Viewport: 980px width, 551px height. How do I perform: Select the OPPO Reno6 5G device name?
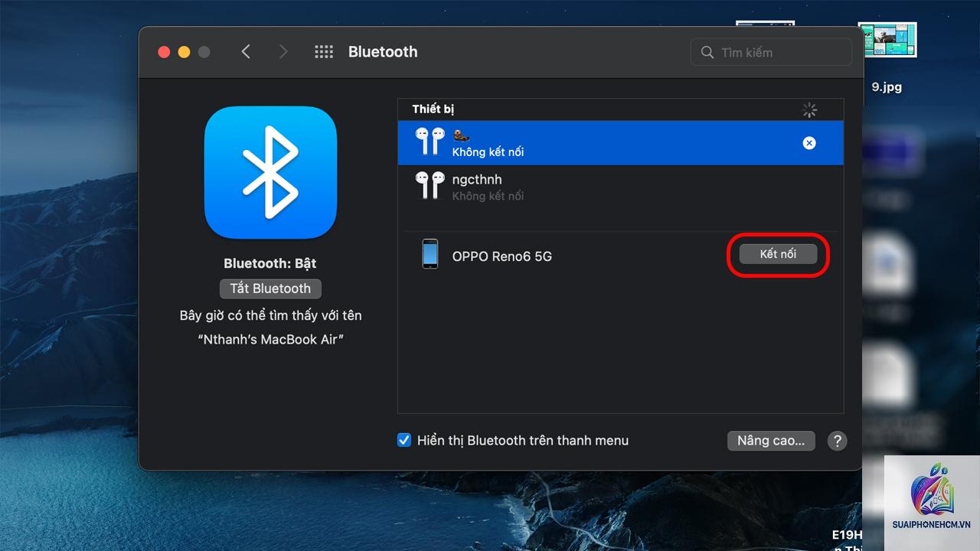pos(502,256)
